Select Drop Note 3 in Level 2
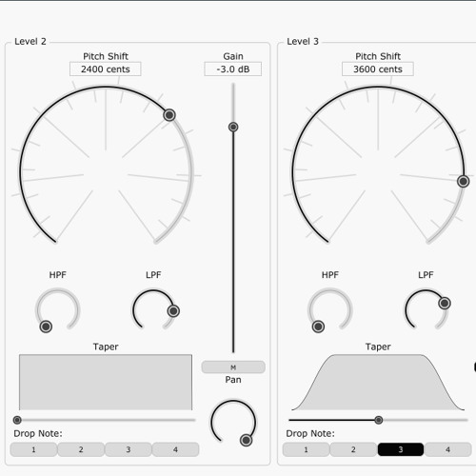The width and height of the screenshot is (476, 476). coord(129,449)
